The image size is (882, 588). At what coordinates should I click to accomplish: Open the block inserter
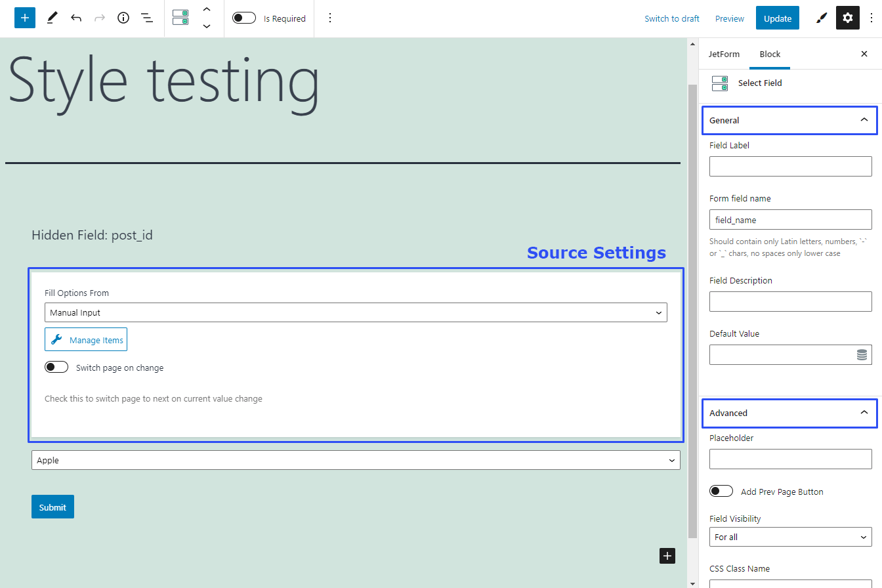click(24, 18)
